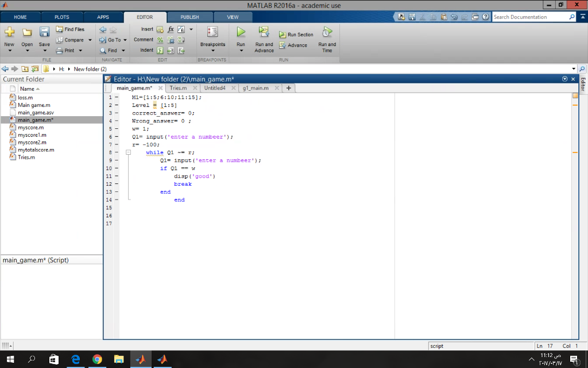This screenshot has height=368, width=588.
Task: Click Compare files button
Action: tap(70, 40)
